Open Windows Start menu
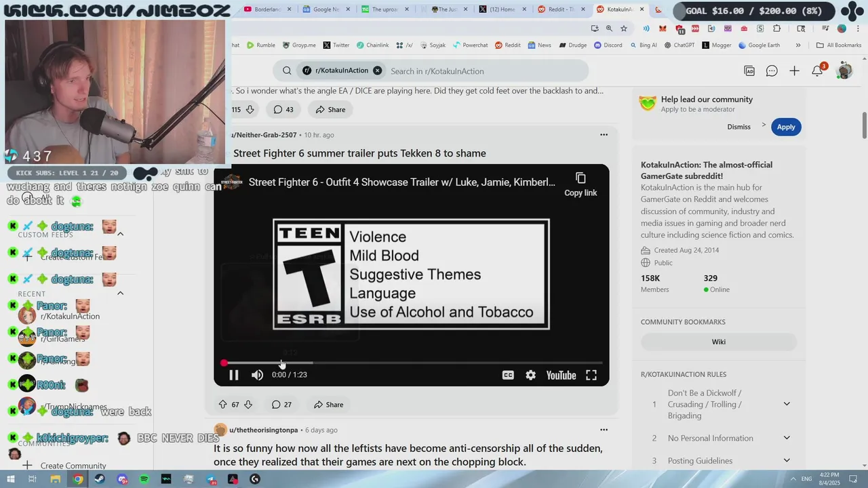 pyautogui.click(x=10, y=479)
